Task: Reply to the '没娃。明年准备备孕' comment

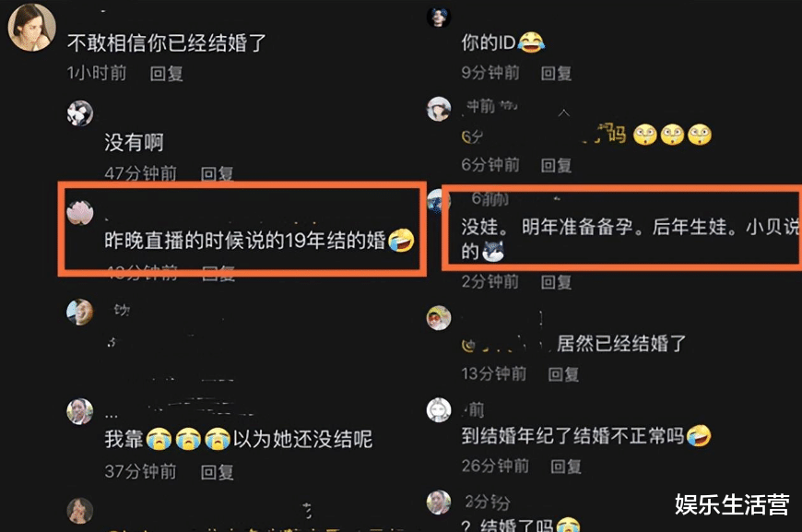Action: [x=557, y=282]
